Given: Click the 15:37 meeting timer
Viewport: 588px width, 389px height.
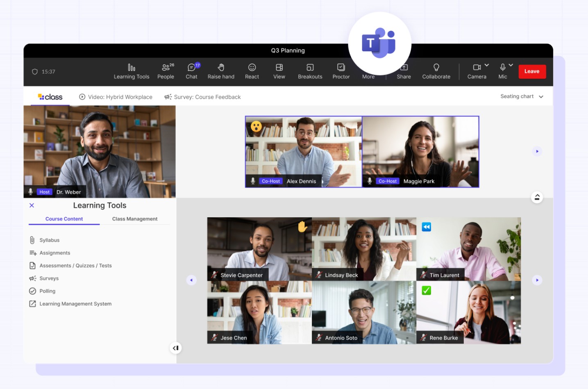Looking at the screenshot, I should (x=48, y=72).
